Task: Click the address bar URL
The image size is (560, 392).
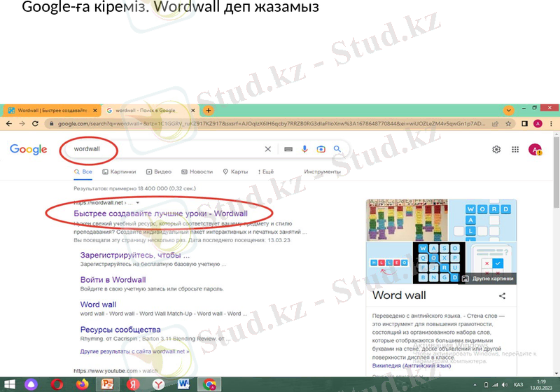Action: coord(272,123)
